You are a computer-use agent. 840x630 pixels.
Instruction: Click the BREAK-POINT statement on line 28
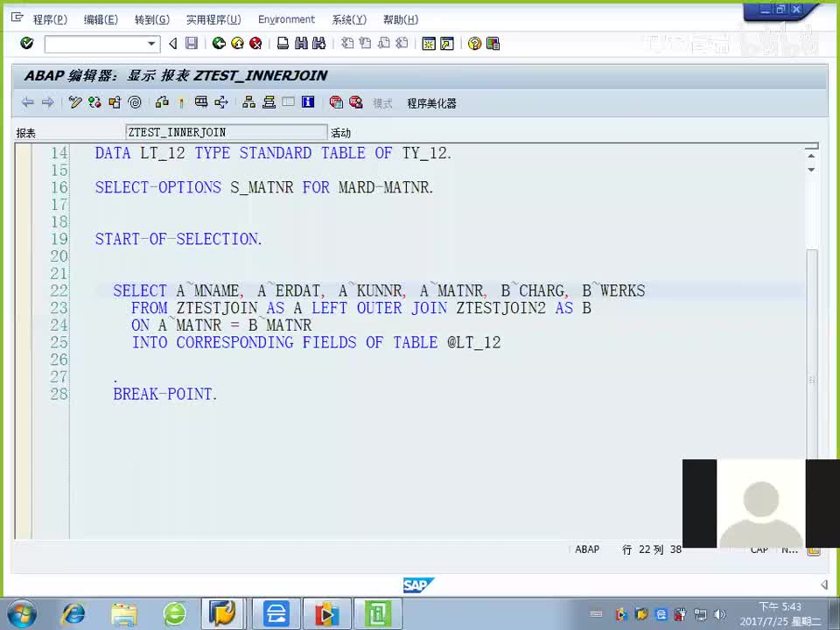[165, 395]
